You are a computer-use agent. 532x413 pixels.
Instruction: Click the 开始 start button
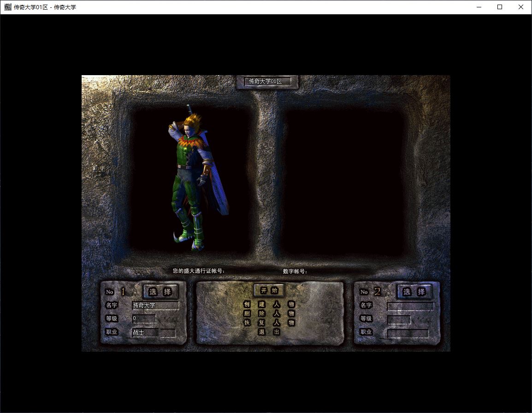point(269,290)
